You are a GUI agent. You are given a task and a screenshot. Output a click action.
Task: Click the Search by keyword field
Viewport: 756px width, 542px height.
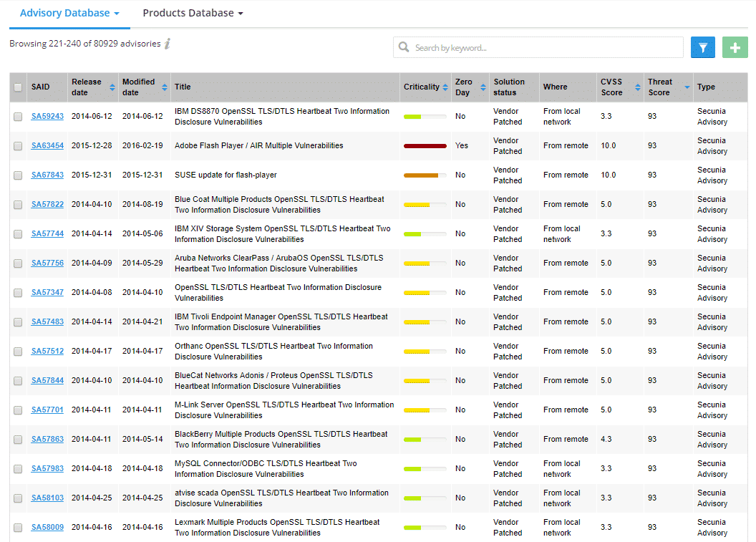544,48
